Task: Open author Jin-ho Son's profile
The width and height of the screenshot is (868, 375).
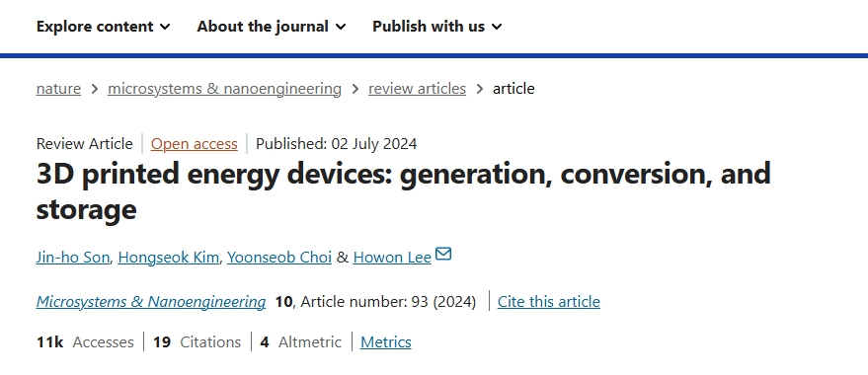Action: click(73, 258)
